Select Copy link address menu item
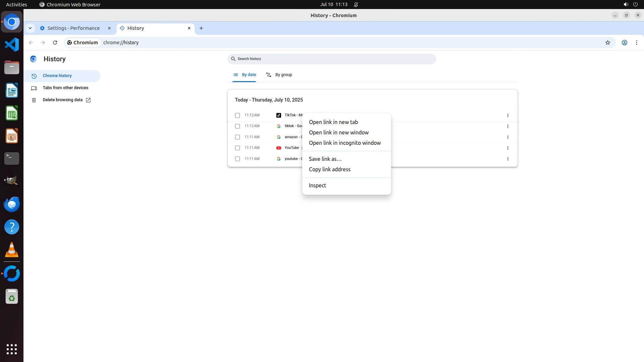 329,169
